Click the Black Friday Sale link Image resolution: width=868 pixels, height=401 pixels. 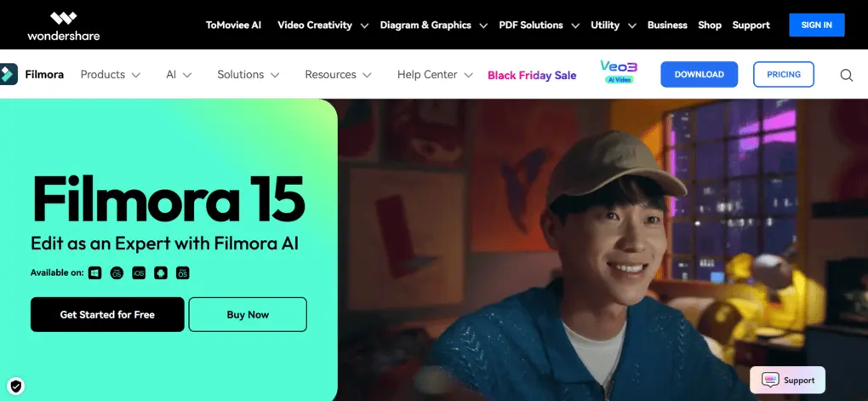point(532,75)
